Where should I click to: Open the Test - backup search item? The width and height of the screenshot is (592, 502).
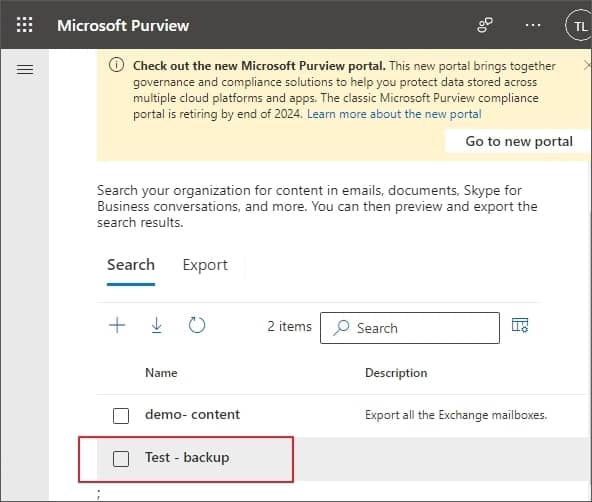(x=187, y=457)
